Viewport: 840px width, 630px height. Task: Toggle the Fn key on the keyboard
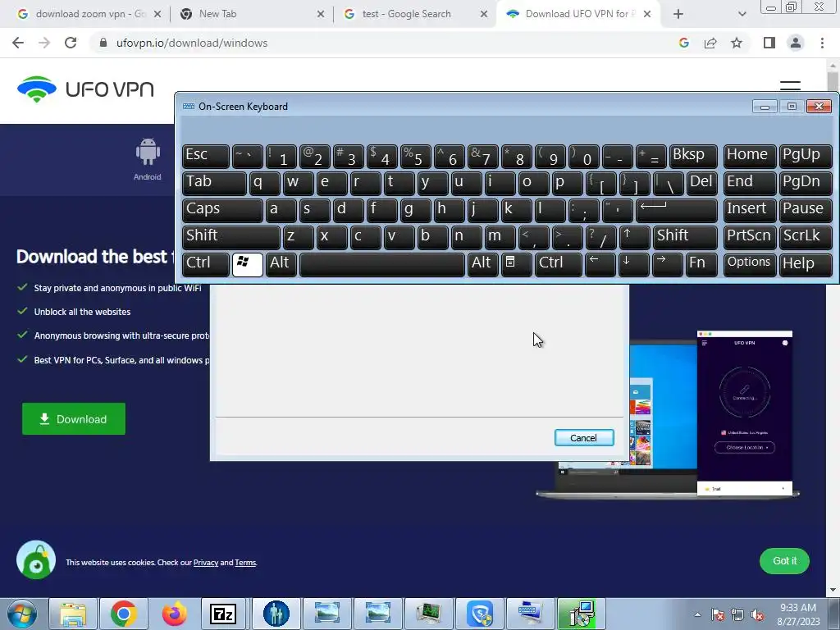[x=701, y=265]
